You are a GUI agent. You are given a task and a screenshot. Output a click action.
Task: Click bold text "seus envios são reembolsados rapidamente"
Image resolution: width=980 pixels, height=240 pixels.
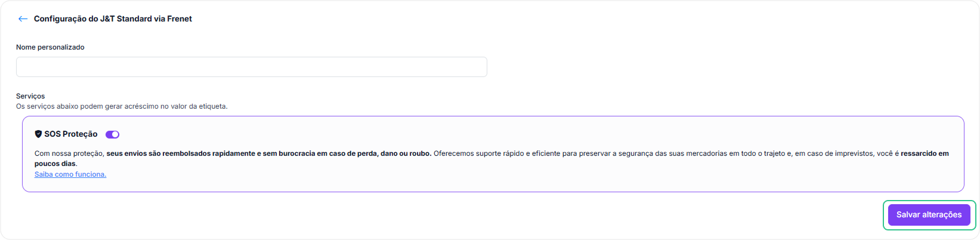[180, 153]
